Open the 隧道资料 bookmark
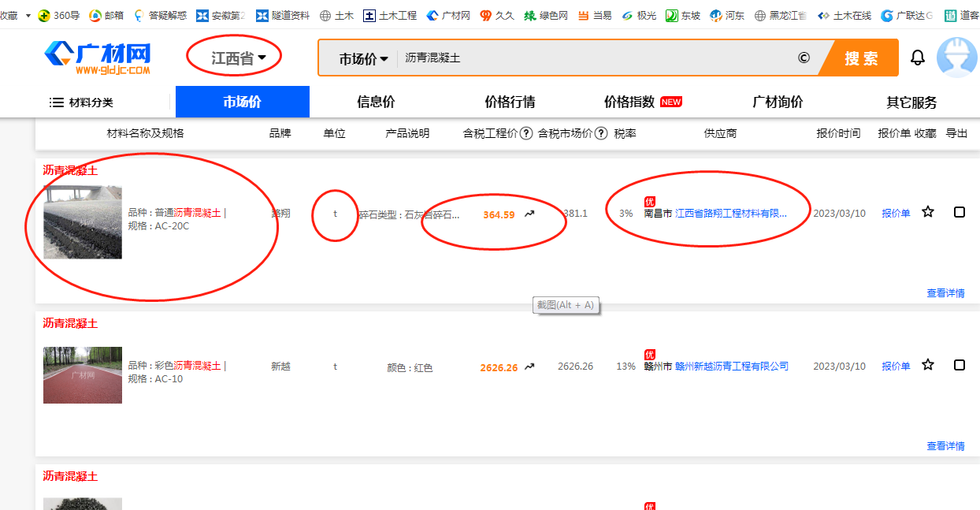Image resolution: width=980 pixels, height=510 pixels. (x=283, y=15)
